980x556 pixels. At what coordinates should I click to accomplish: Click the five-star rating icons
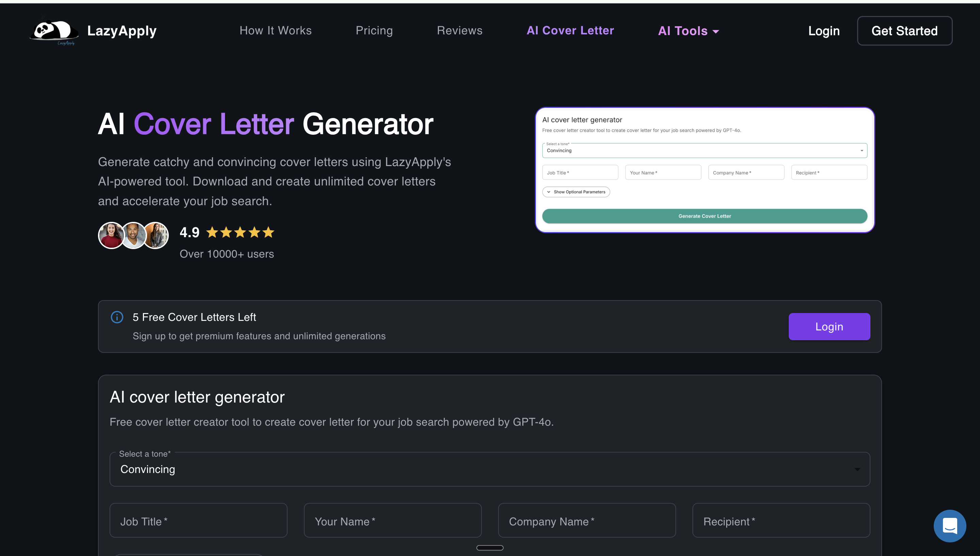click(x=240, y=232)
